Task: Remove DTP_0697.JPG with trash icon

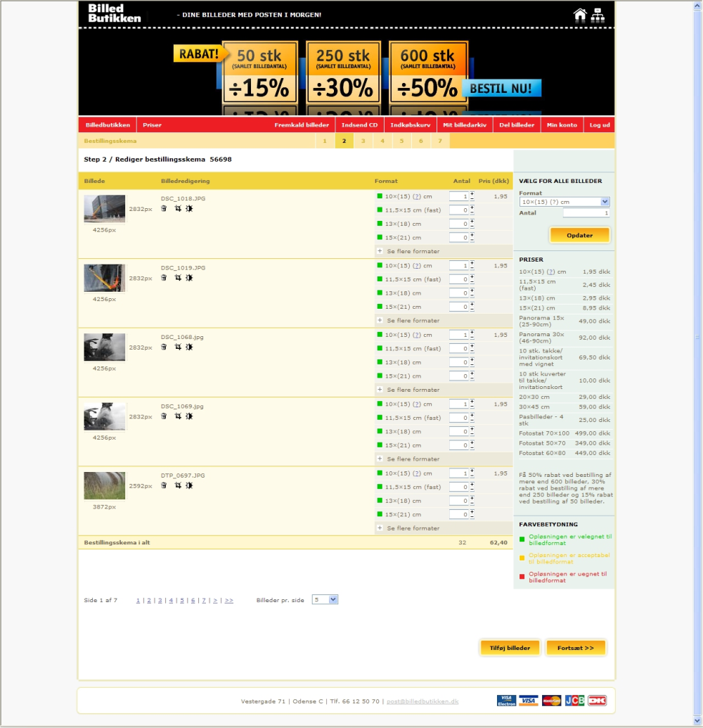Action: [x=164, y=485]
